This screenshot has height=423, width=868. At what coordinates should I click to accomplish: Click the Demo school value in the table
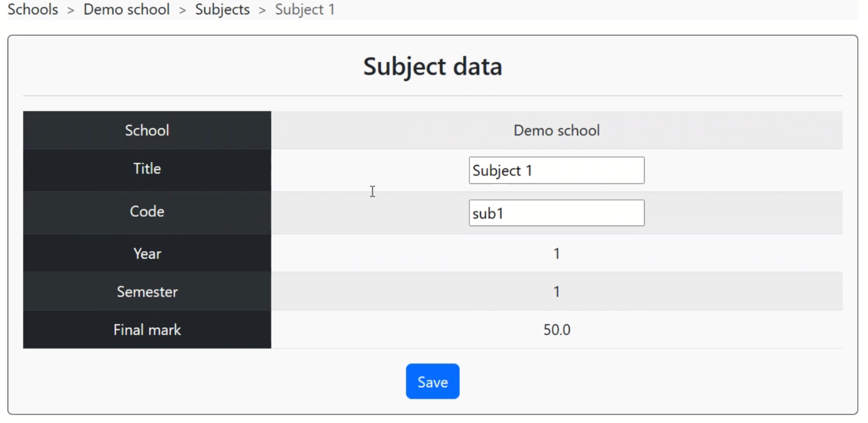coord(556,130)
